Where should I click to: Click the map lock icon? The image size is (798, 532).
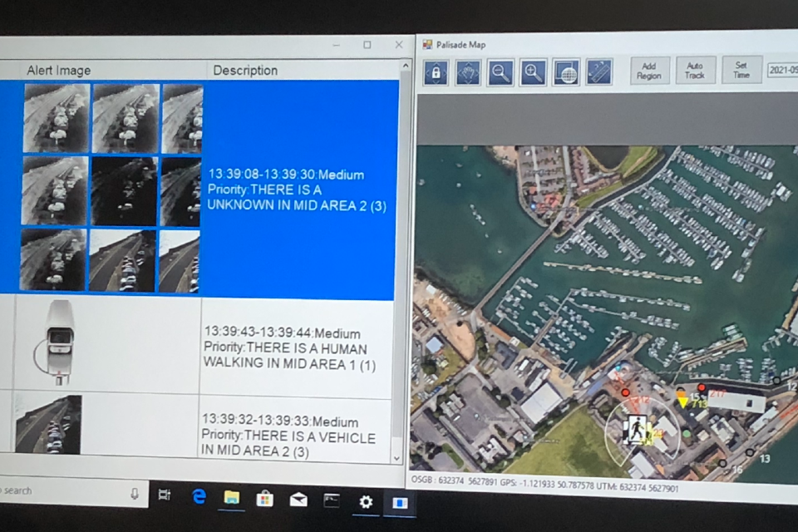click(436, 73)
